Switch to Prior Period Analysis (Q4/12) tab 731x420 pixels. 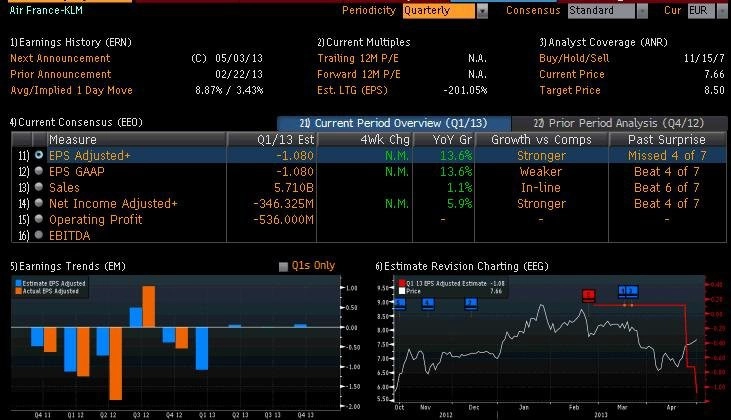coord(619,123)
